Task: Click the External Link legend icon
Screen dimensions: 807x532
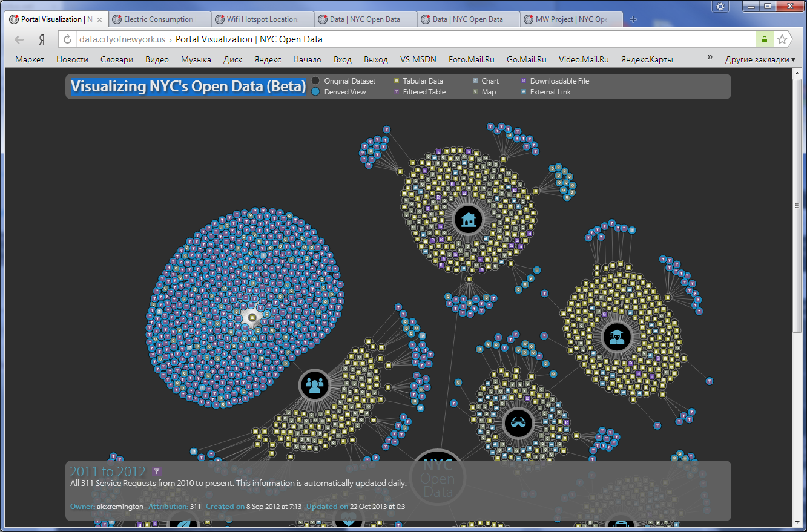Action: click(524, 92)
